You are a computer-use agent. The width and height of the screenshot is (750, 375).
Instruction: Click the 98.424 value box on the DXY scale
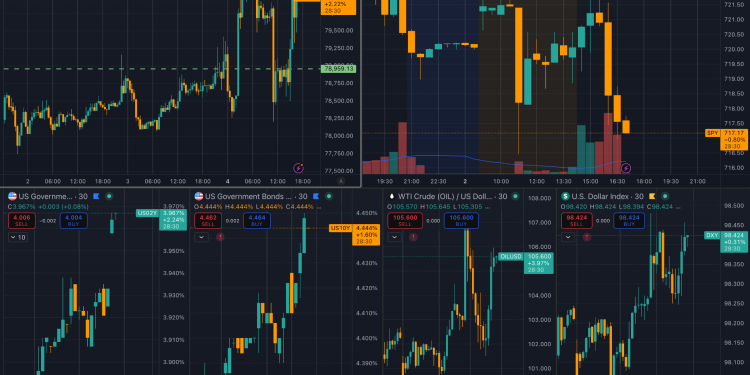[x=734, y=242]
